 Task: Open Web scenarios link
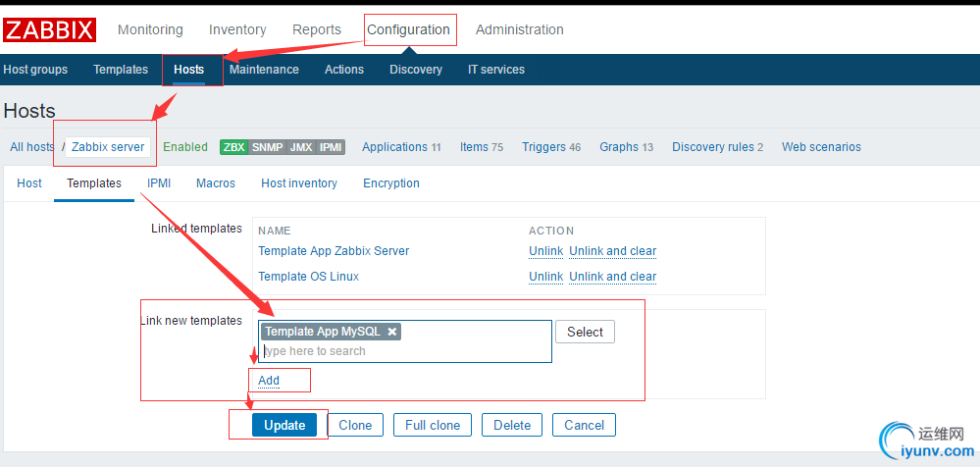coord(821,147)
